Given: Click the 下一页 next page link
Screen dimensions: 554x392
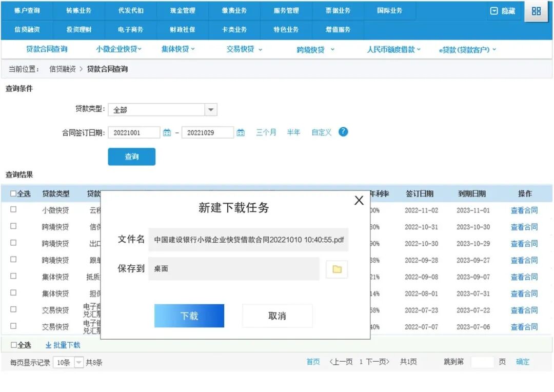Looking at the screenshot, I should [378, 362].
